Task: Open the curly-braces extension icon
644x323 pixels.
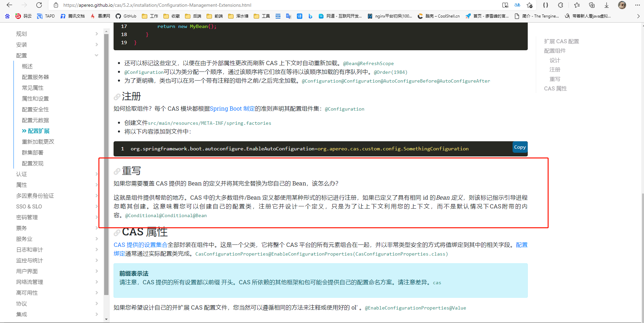Action: pos(546,5)
